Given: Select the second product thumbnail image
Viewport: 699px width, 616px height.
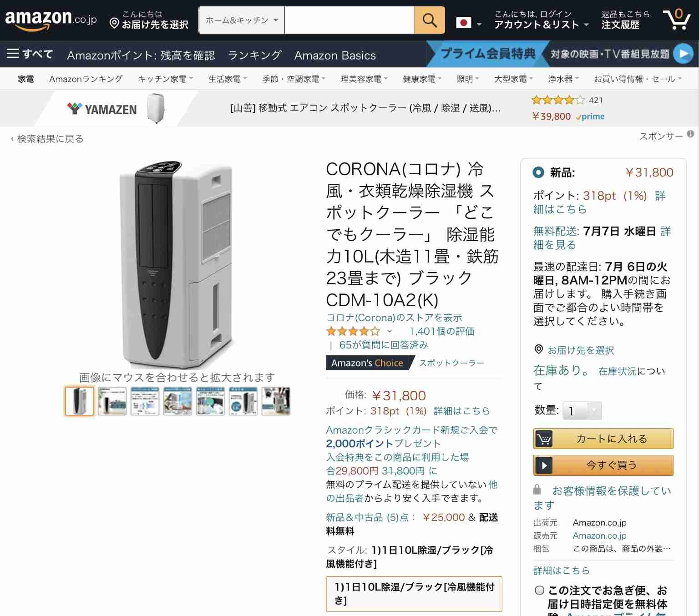Looking at the screenshot, I should coord(112,401).
